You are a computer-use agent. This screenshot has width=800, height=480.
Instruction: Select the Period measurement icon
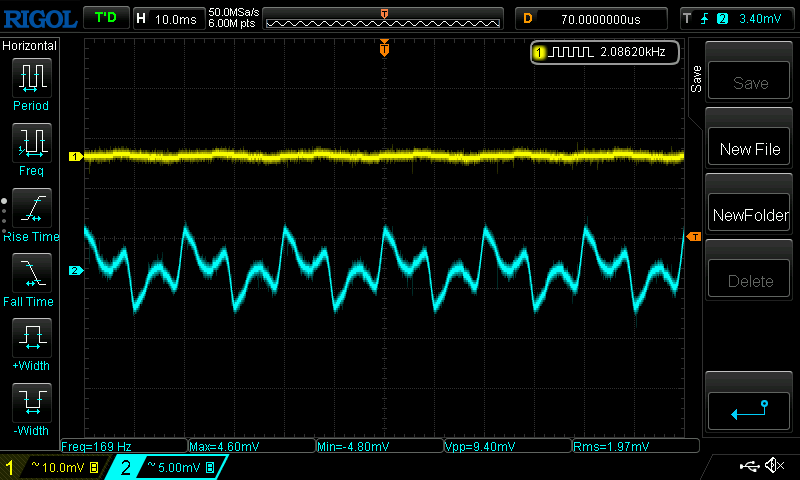(x=32, y=78)
